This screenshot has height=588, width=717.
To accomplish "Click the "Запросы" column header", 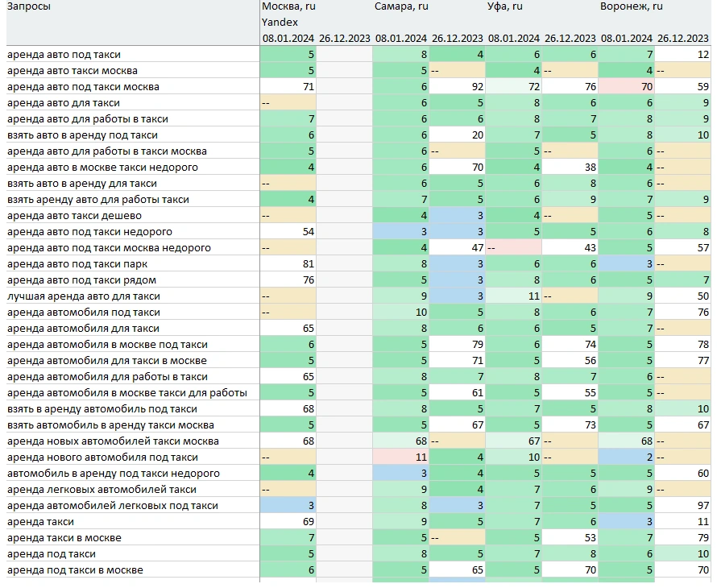I will pos(29,6).
